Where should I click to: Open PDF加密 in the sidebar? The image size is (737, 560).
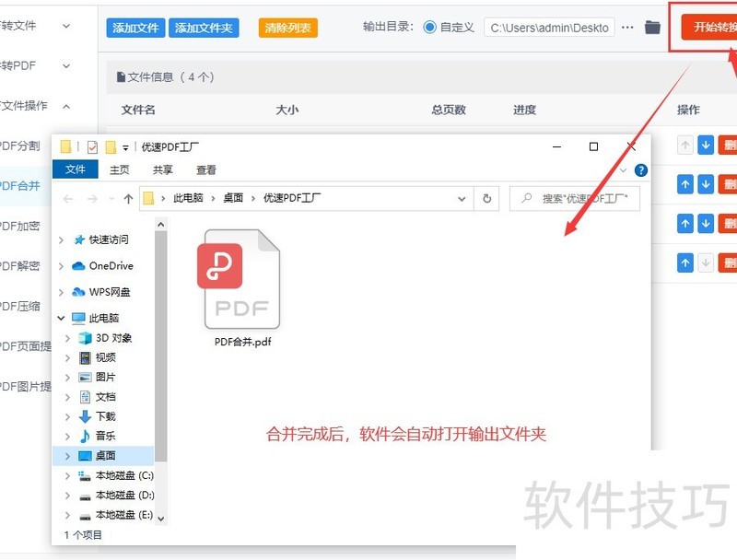pyautogui.click(x=19, y=226)
